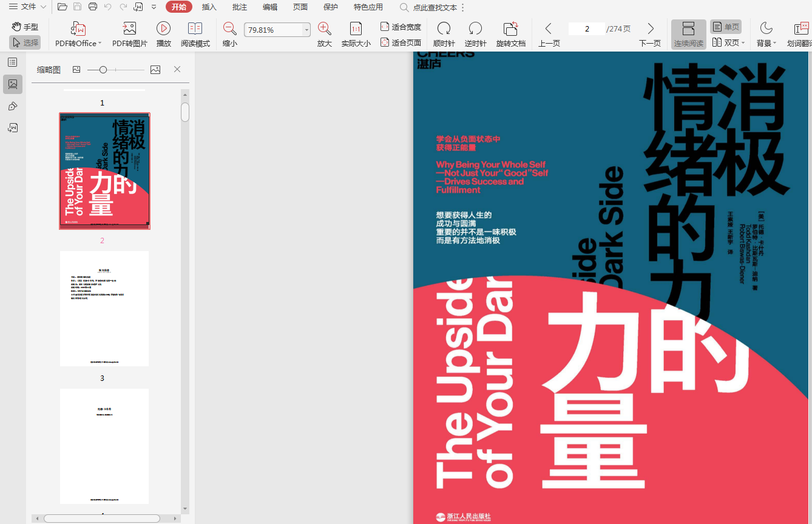This screenshot has width=812, height=524.
Task: Select 单页 single page layout
Action: point(726,27)
